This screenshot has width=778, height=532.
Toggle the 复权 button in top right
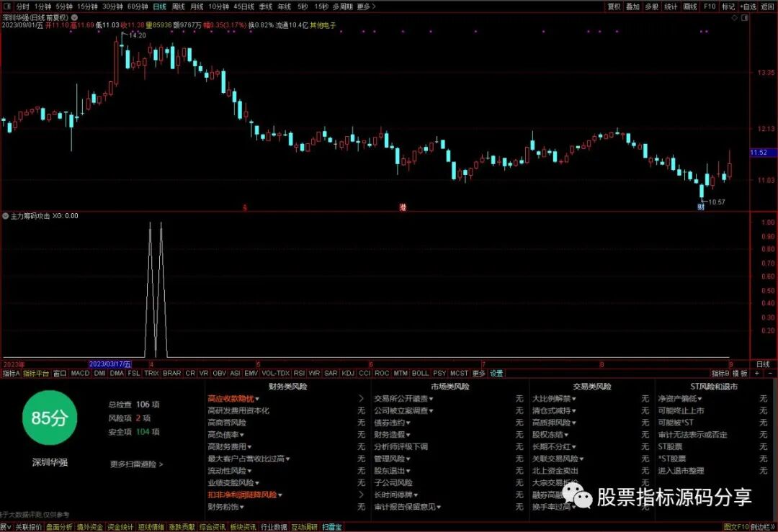[614, 6]
